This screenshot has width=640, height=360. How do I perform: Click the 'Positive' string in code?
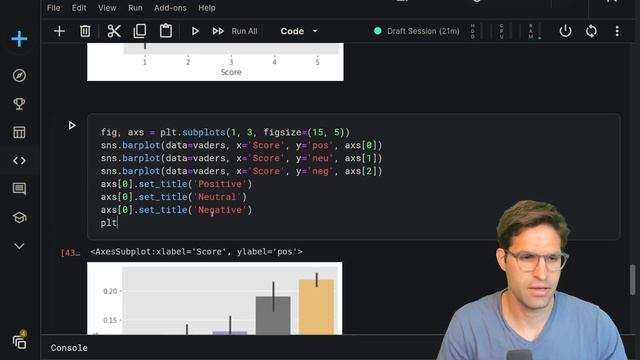(x=220, y=184)
